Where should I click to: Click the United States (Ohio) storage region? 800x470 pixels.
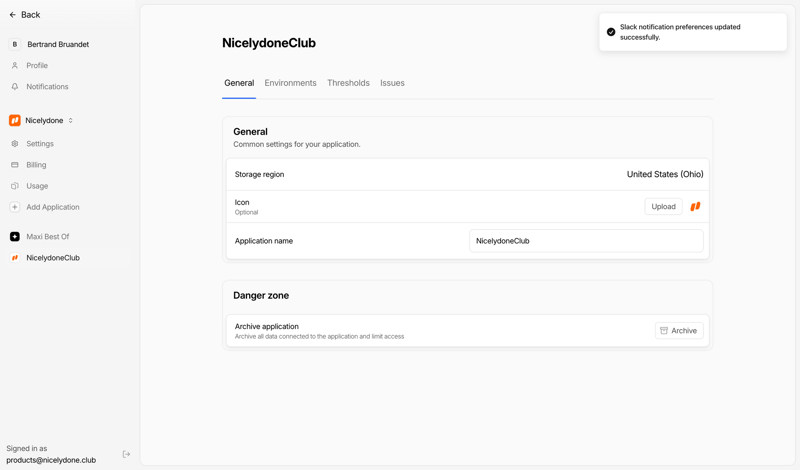[x=665, y=175]
